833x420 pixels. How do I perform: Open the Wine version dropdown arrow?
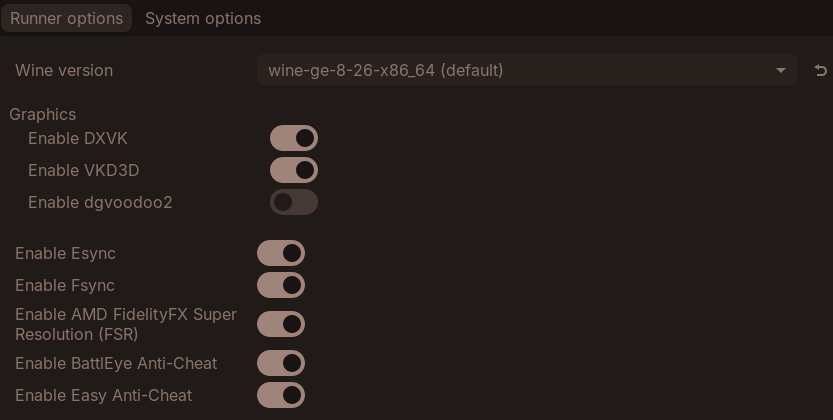(x=781, y=70)
